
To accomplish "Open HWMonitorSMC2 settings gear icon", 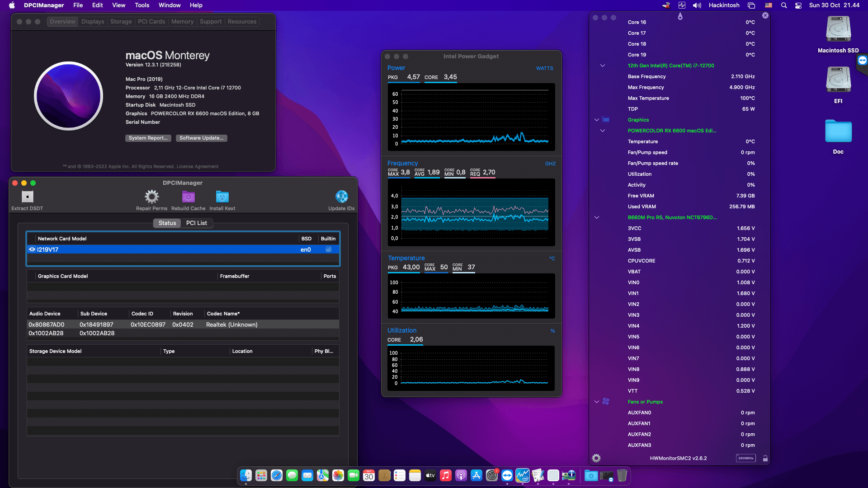I will click(x=596, y=458).
